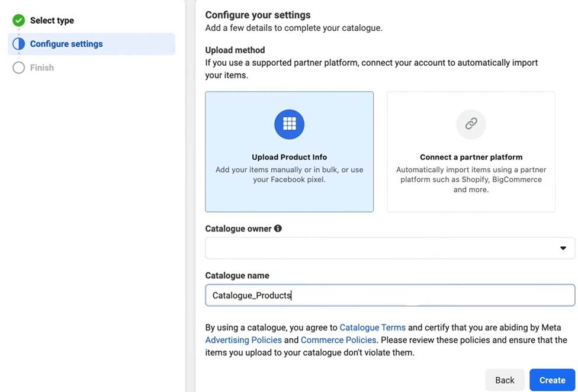Click the chain link icon for partner platform
The width and height of the screenshot is (578, 392).
point(471,124)
